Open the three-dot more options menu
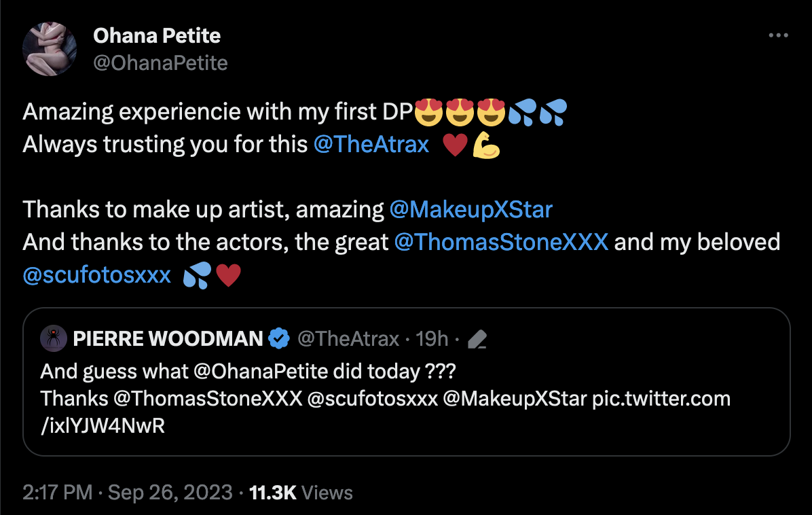Viewport: 812px width, 515px height. [778, 35]
